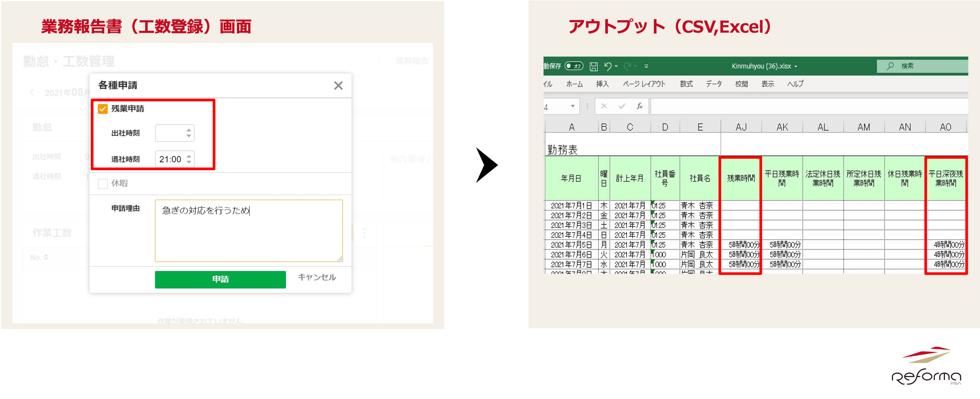Check the 休暇 checkbox
This screenshot has height=399, width=980.
click(103, 184)
